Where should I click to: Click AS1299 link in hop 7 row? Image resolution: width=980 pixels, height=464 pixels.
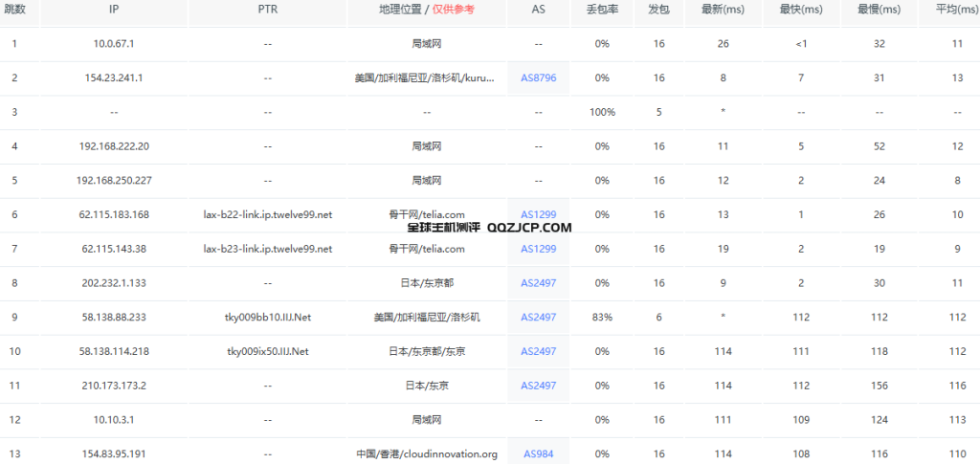538,249
